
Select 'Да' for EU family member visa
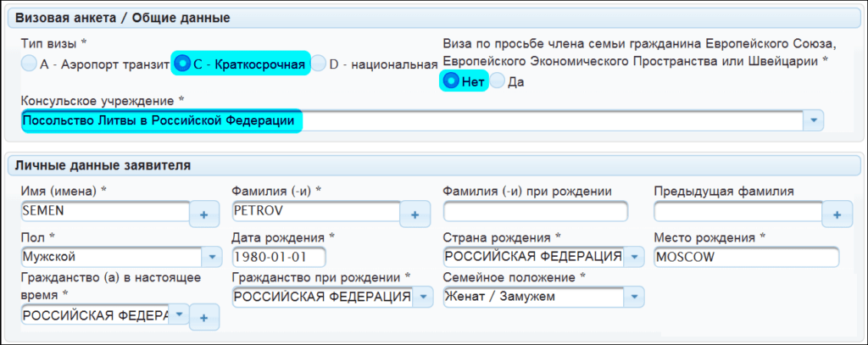[x=498, y=81]
